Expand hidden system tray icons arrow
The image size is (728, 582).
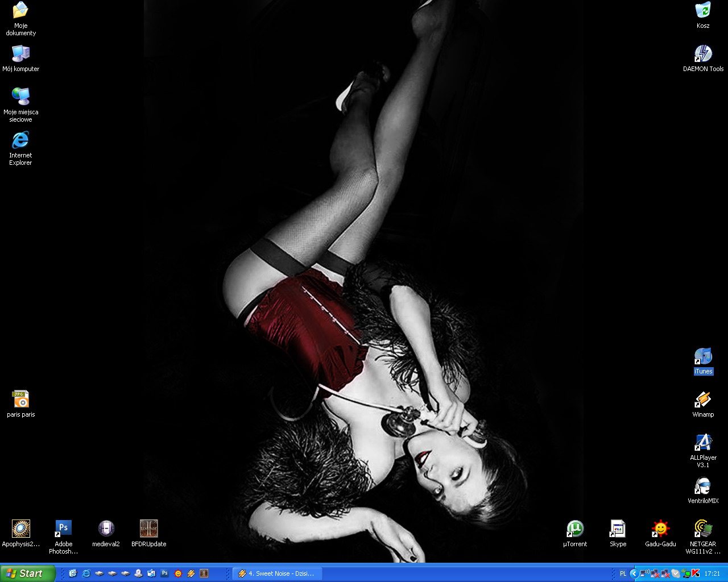(634, 573)
